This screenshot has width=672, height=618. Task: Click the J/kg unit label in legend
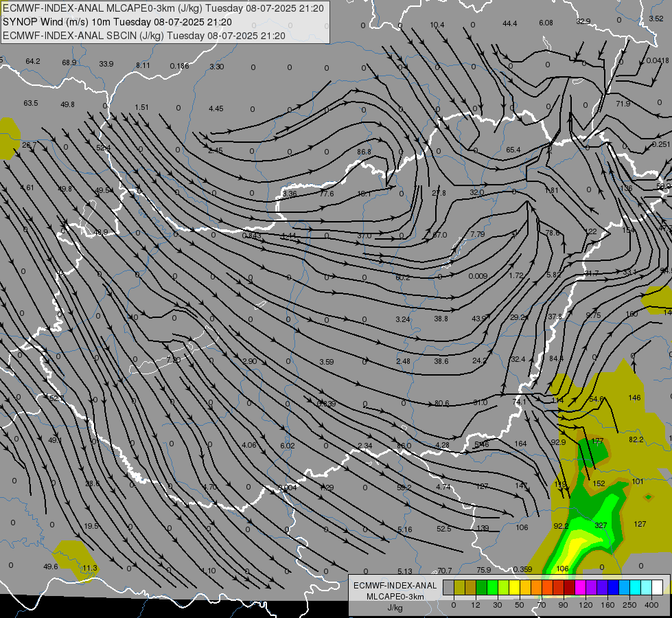395,608
